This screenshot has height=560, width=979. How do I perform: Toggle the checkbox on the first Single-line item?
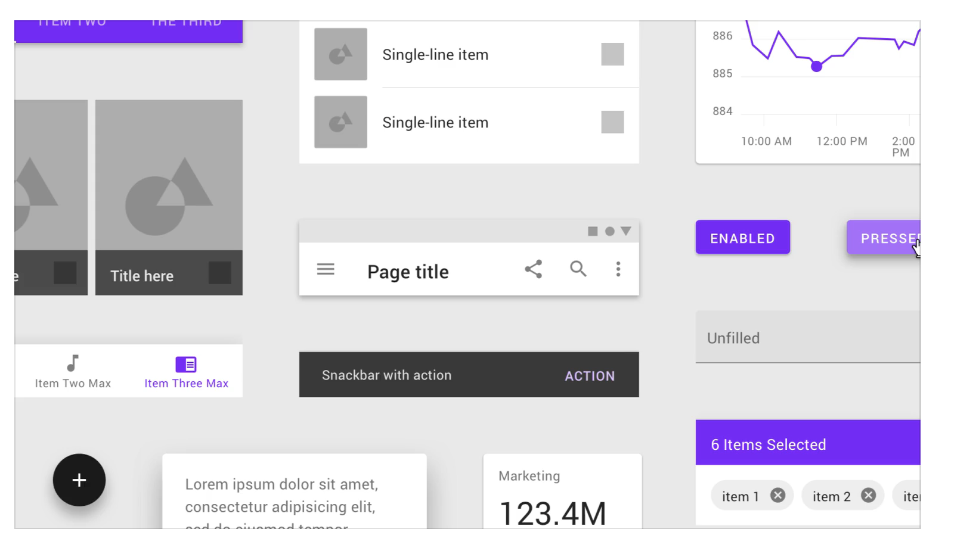coord(612,54)
